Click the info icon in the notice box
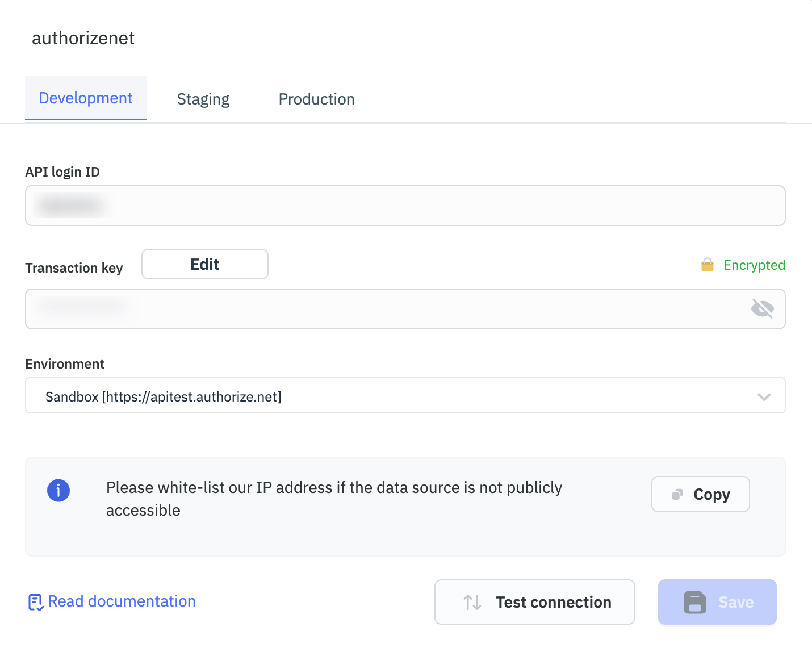812x652 pixels. tap(58, 490)
